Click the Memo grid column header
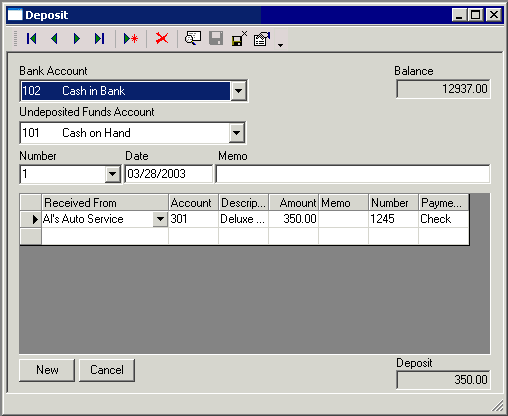The image size is (508, 416). click(343, 203)
